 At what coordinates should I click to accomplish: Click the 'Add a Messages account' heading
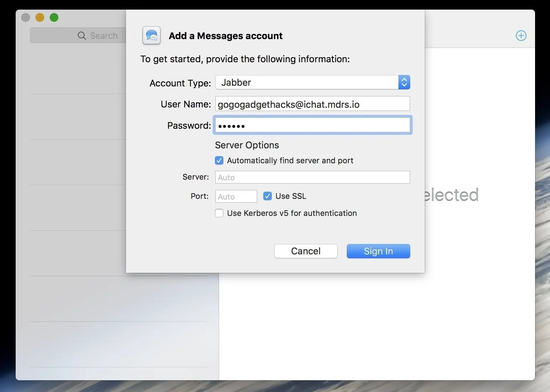pyautogui.click(x=226, y=36)
